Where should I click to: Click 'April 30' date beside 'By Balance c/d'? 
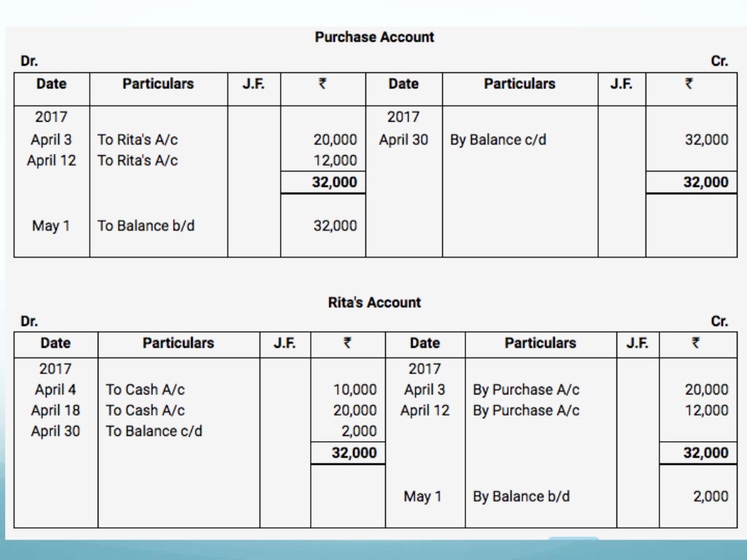[403, 139]
